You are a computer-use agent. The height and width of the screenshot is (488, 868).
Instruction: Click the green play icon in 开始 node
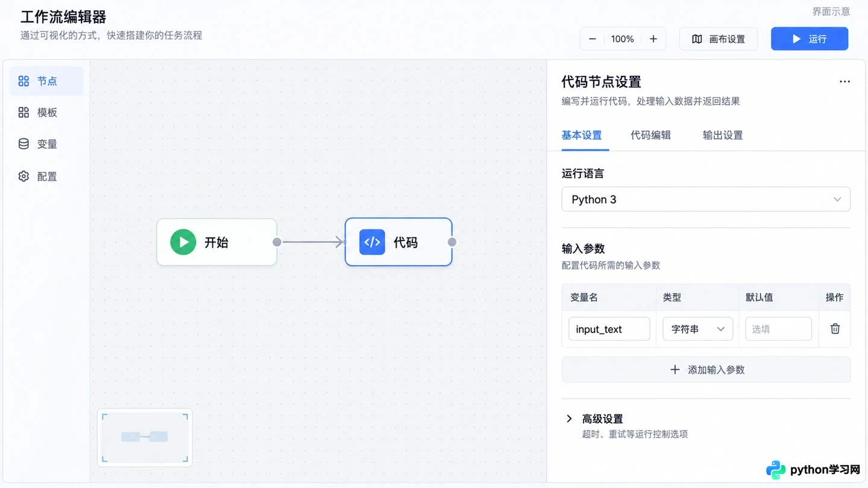pyautogui.click(x=183, y=242)
